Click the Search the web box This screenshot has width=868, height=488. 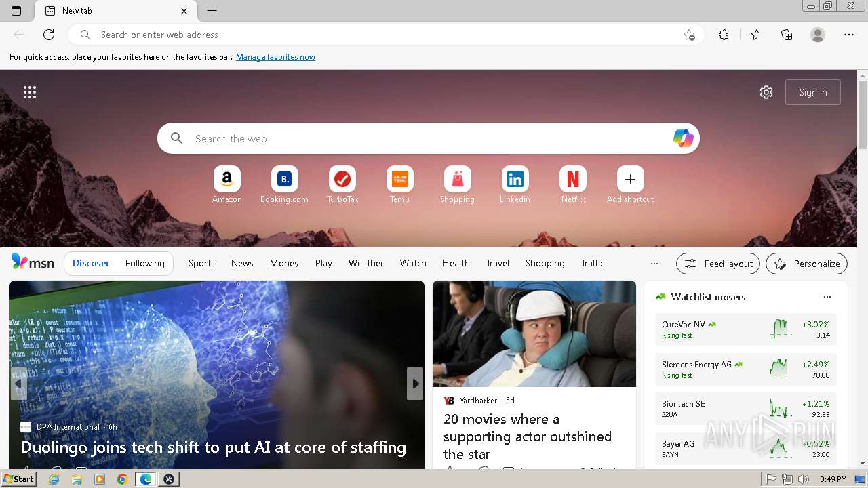coord(429,138)
